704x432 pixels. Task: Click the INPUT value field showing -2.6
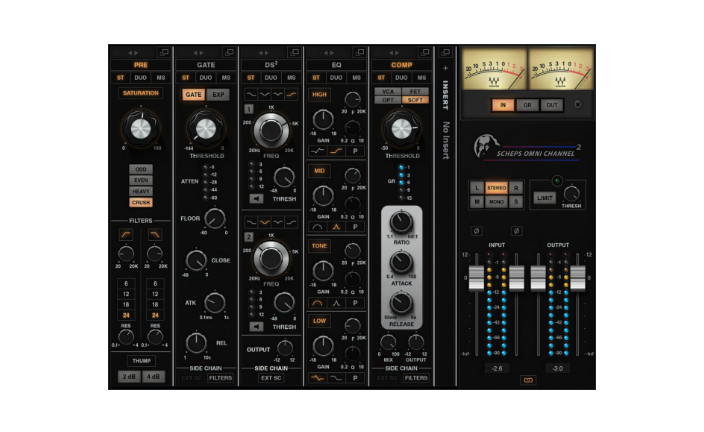pyautogui.click(x=497, y=368)
